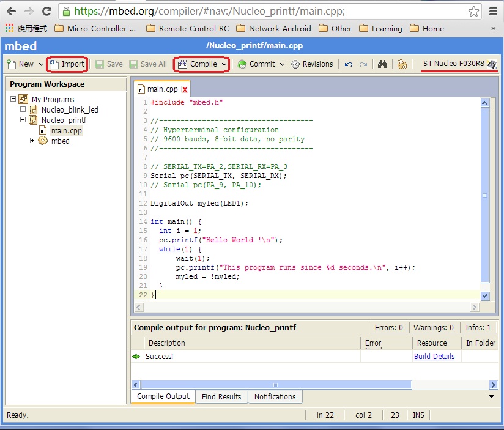
Task: Select the Nucleo_blink_led program
Action: click(x=70, y=110)
